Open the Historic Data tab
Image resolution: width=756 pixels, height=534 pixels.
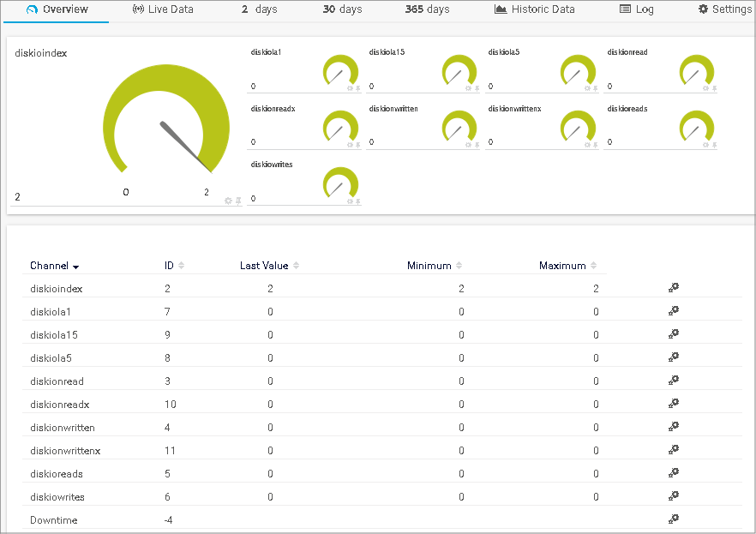point(535,10)
